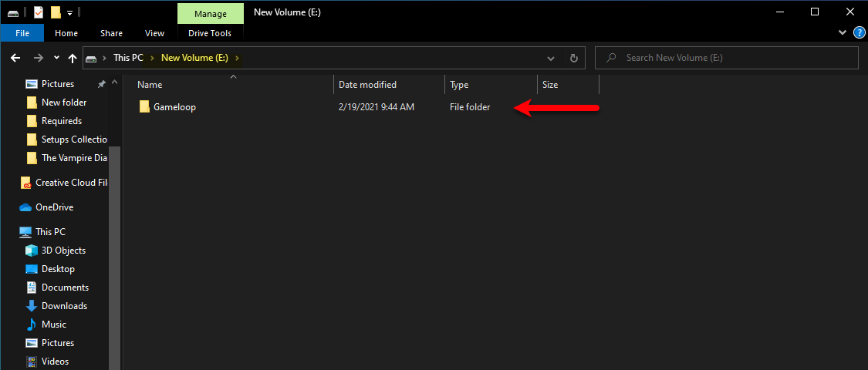Screen dimensions: 868x370
Task: Click the OneDrive cloud icon
Action: [25, 207]
